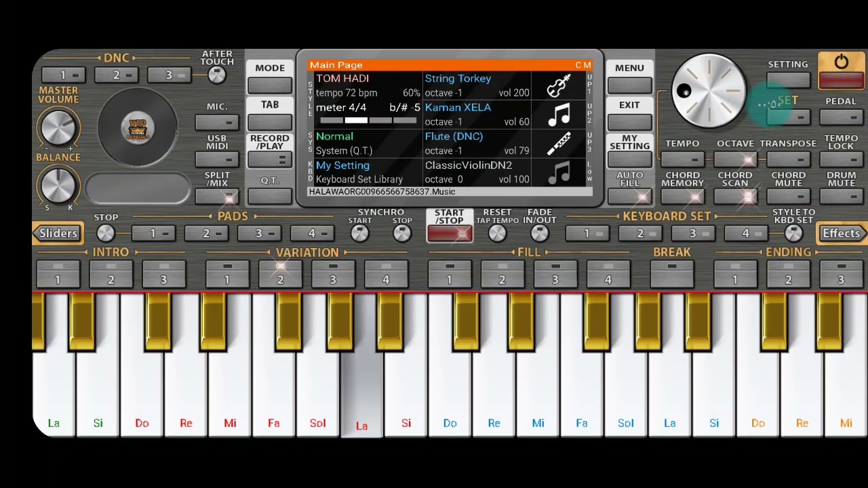
Task: Select the String Torkey sound
Action: 477,86
